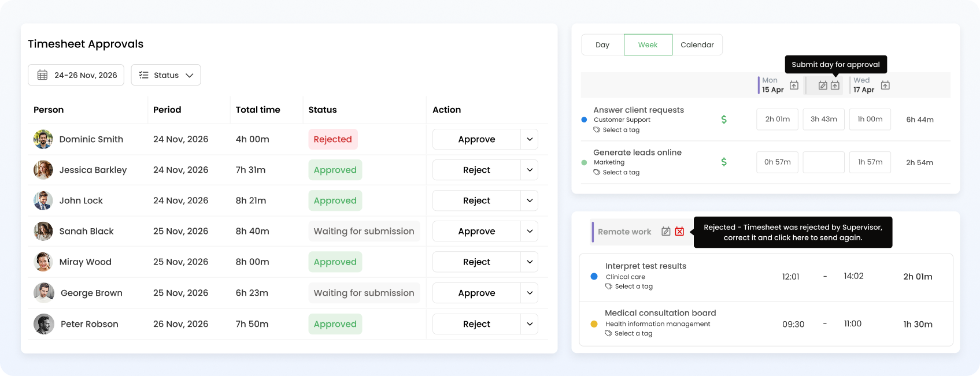Click the Person column header

pyautogui.click(x=49, y=110)
